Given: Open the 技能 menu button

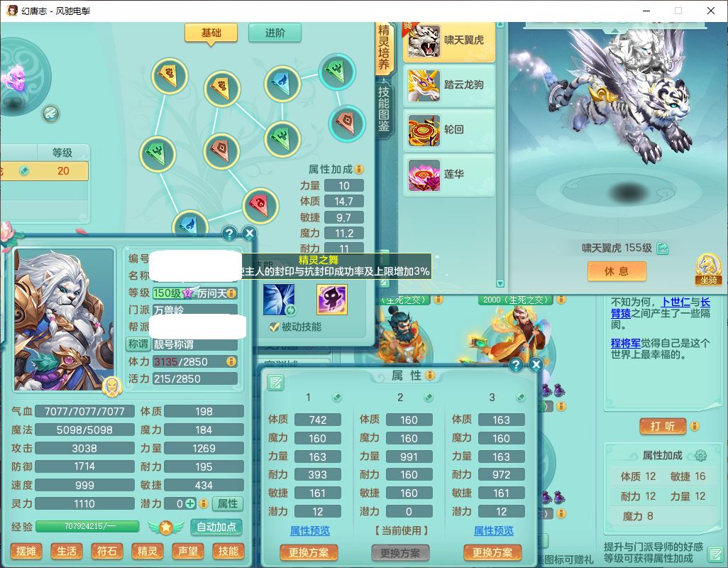Looking at the screenshot, I should point(228,551).
